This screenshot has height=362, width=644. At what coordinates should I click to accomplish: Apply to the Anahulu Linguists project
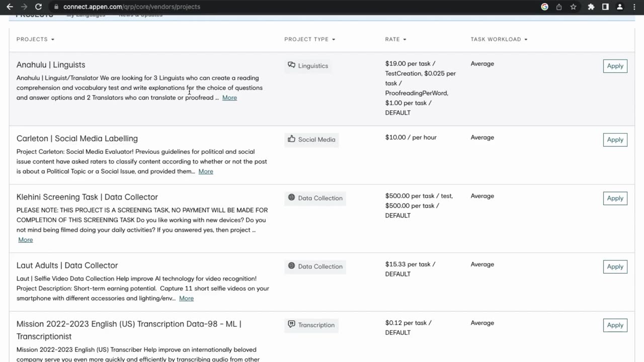[615, 66]
